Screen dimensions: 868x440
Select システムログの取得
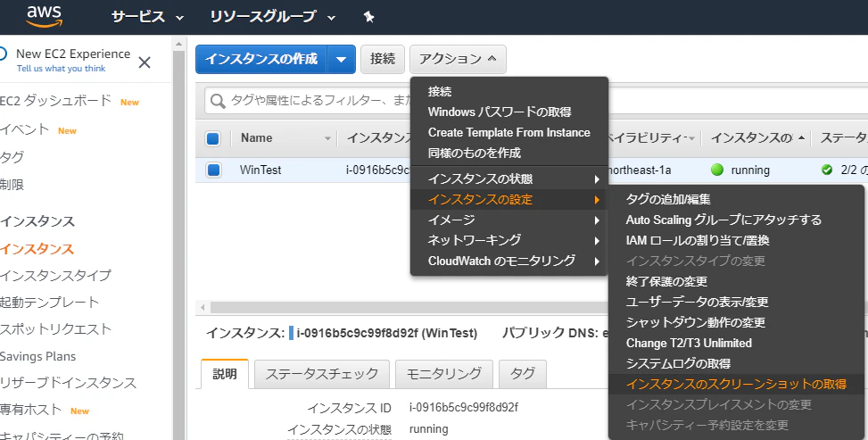(678, 363)
